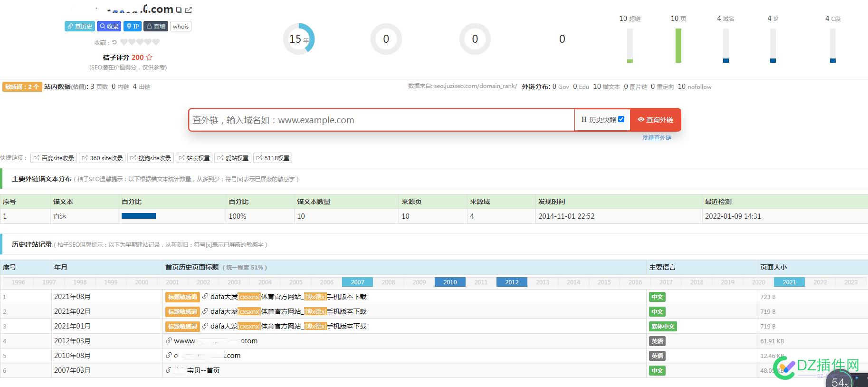Click the 4 C段 bar indicator
Image resolution: width=868 pixels, height=387 pixels.
pos(833,46)
